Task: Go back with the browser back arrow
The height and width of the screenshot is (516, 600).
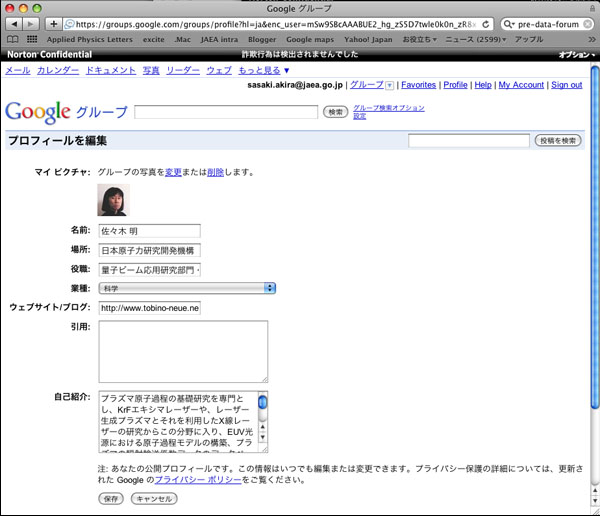Action: coord(14,24)
